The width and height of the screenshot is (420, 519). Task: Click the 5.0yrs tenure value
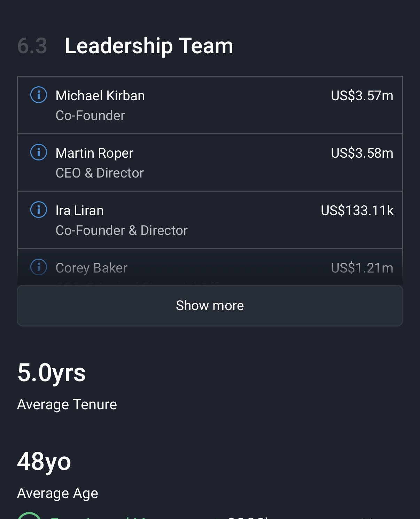tap(52, 372)
